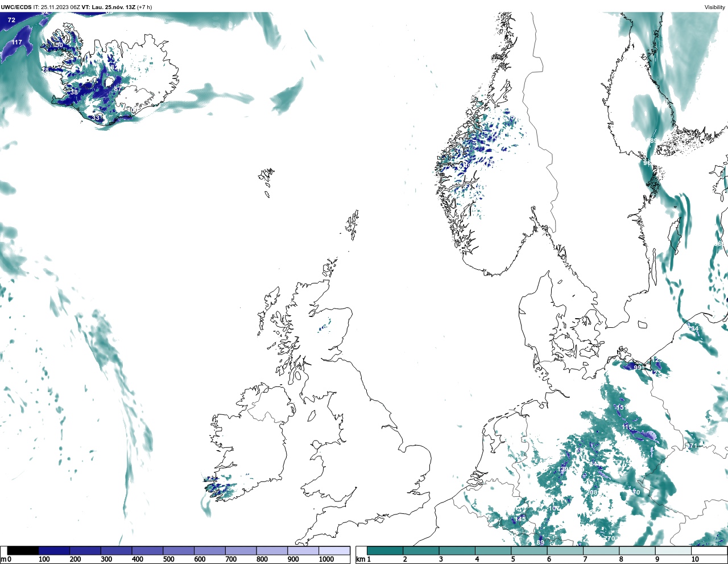
Task: Click the pale lavender swatch above 1000 m
Action: 334,551
